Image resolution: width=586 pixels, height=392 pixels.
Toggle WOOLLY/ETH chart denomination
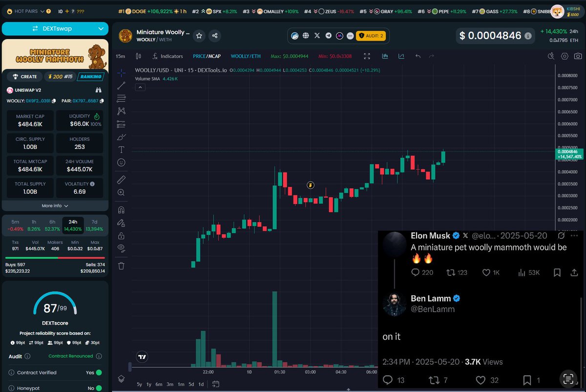click(x=246, y=56)
